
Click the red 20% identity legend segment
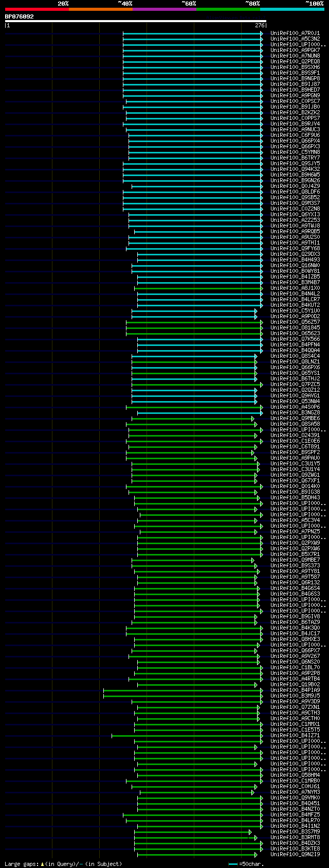coord(36,9)
